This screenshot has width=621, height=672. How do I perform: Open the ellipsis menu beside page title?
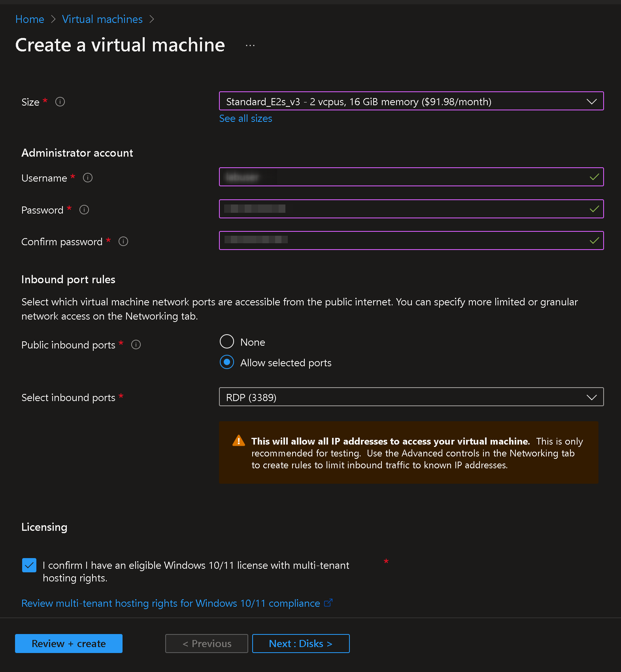(x=250, y=45)
